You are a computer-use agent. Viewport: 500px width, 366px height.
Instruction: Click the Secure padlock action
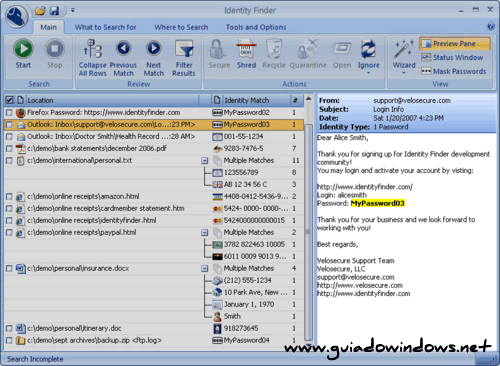219,54
